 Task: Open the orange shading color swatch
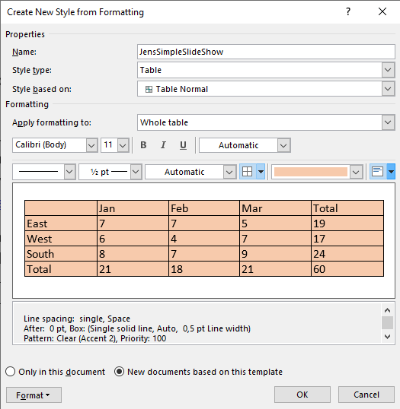311,172
